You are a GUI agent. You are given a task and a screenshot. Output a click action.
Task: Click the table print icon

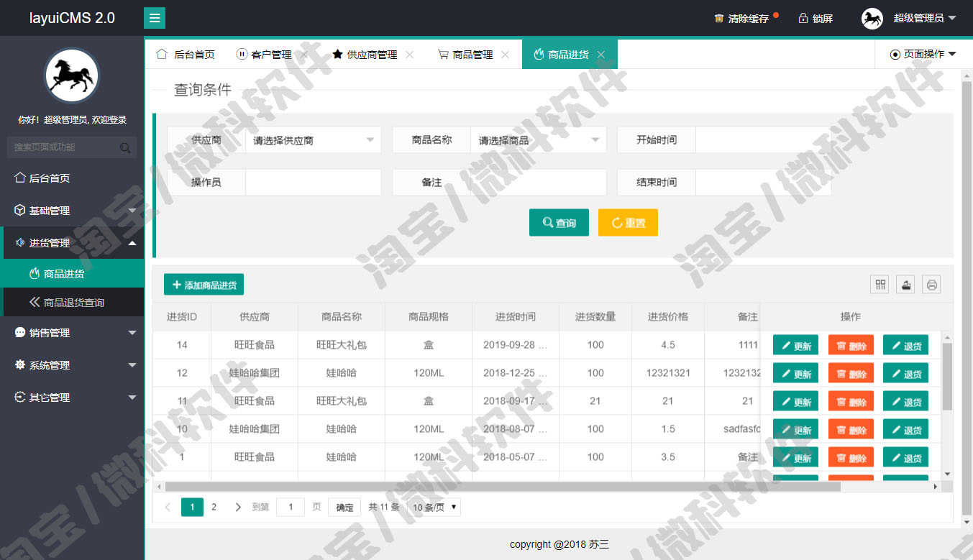(x=932, y=285)
